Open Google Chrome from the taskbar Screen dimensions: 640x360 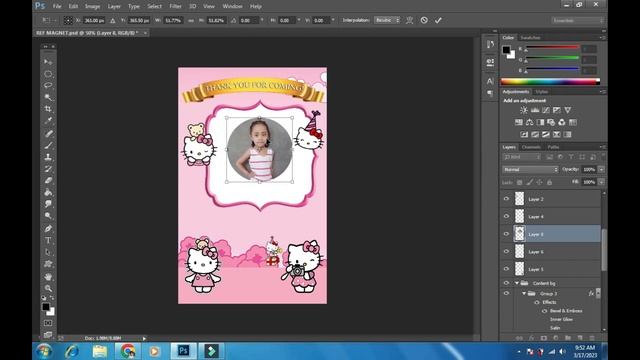click(127, 351)
